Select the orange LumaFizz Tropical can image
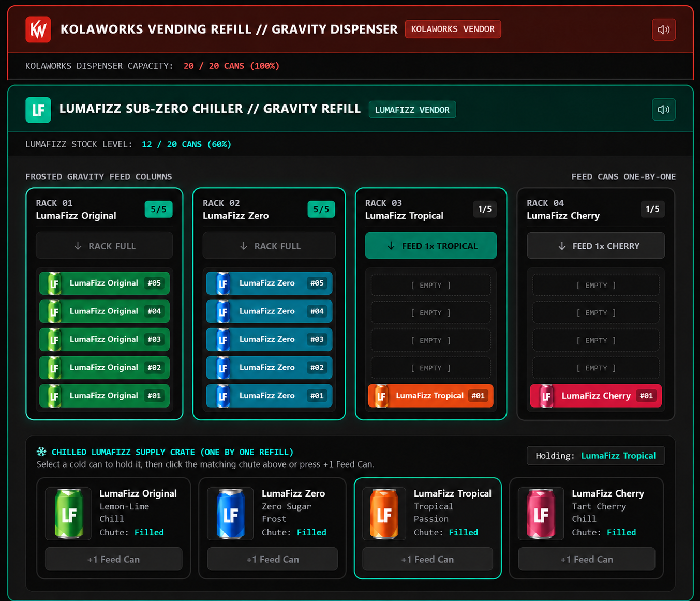 [x=384, y=514]
